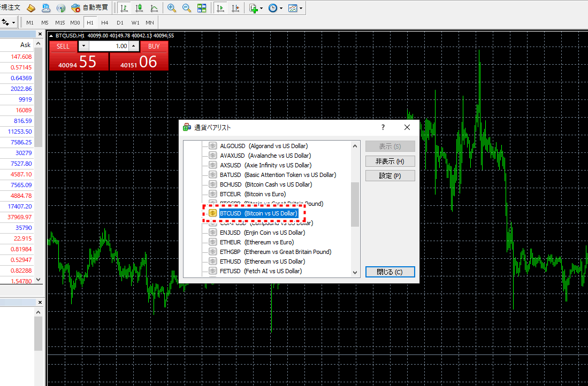588x386 pixels.
Task: Select AXSUSD (Axie Infinity vs US Dollar)
Action: tap(265, 165)
